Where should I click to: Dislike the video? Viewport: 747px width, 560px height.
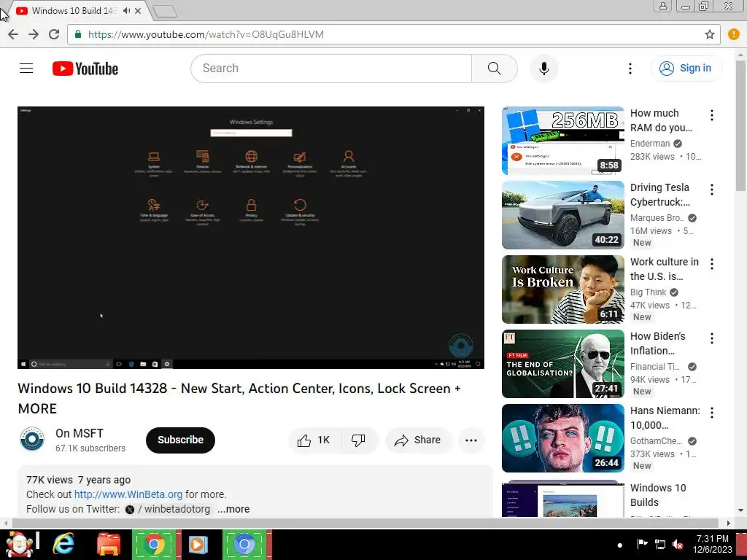(358, 440)
